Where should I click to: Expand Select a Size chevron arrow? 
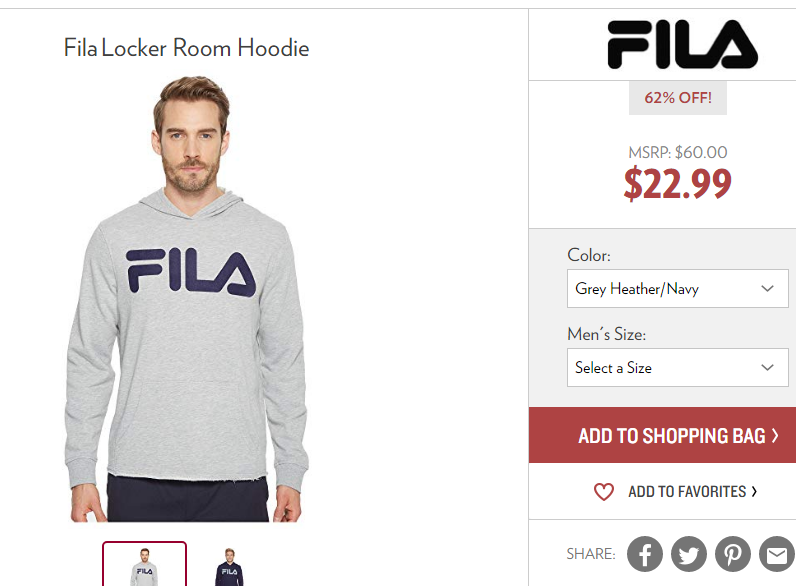(x=767, y=368)
